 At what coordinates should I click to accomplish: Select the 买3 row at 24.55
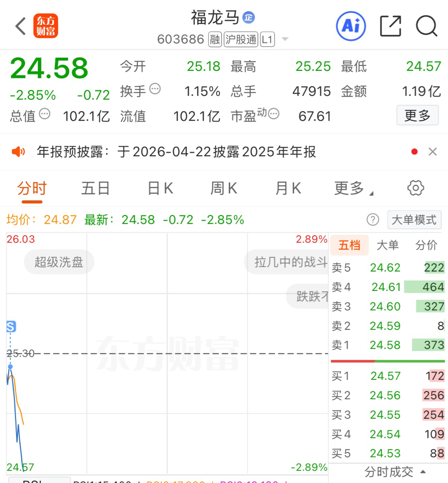[x=388, y=415]
